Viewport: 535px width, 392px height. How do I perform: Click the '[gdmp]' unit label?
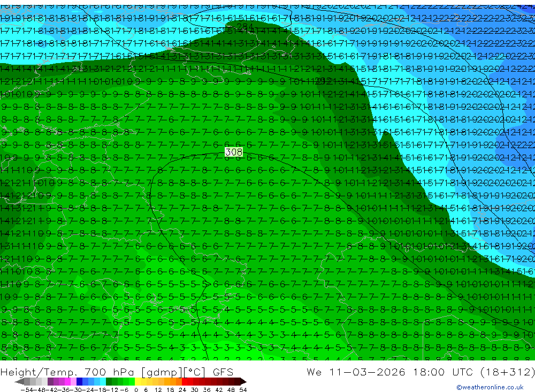pyautogui.click(x=162, y=372)
